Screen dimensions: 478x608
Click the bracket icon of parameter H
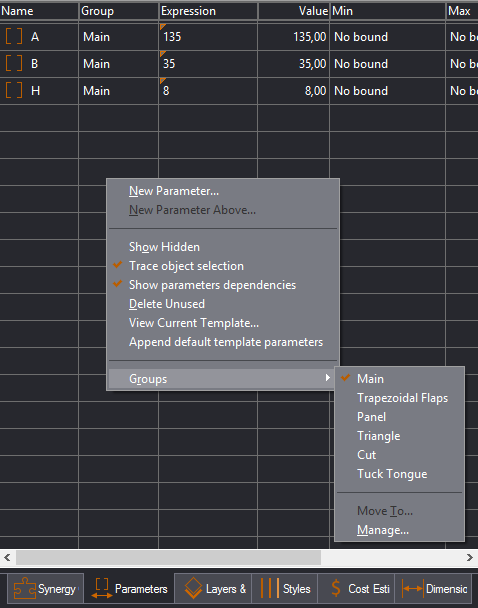[14, 91]
